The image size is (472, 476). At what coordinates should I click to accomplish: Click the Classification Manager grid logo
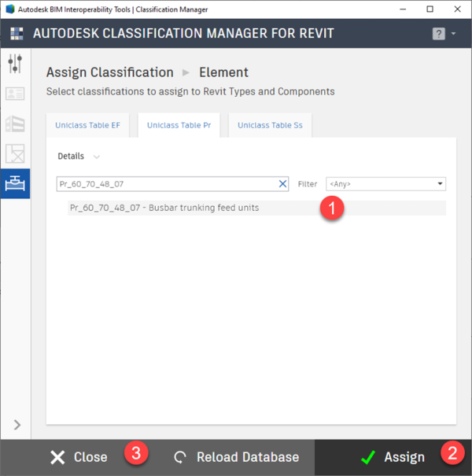click(x=17, y=34)
